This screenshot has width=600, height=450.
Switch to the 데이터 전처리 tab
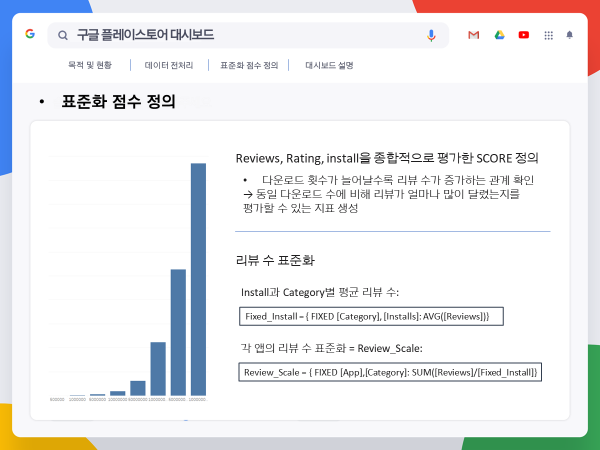(169, 65)
